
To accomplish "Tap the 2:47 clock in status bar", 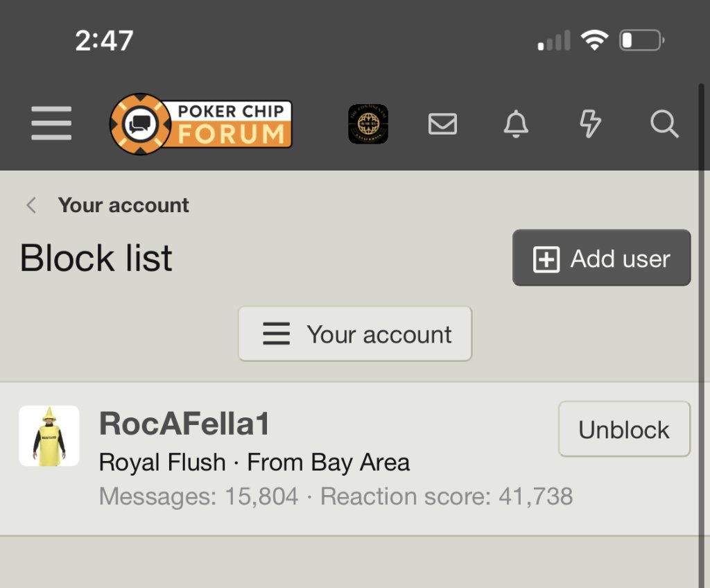I will [104, 41].
